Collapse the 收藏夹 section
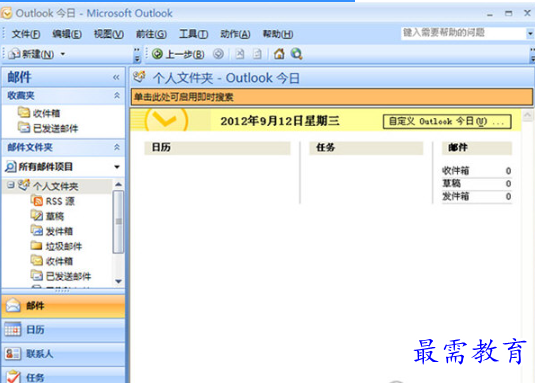This screenshot has height=383, width=535. coord(117,95)
